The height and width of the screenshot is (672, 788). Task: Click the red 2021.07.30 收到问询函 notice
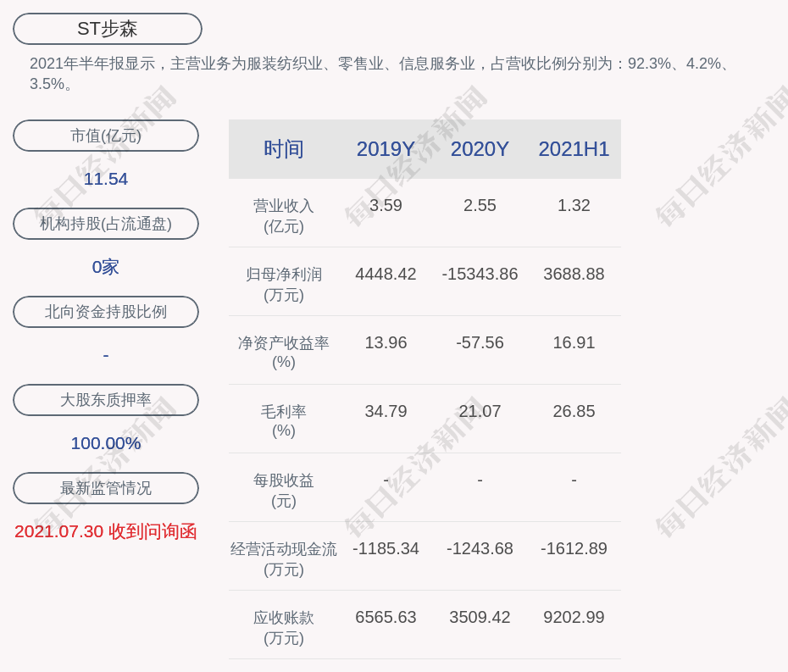pyautogui.click(x=106, y=531)
